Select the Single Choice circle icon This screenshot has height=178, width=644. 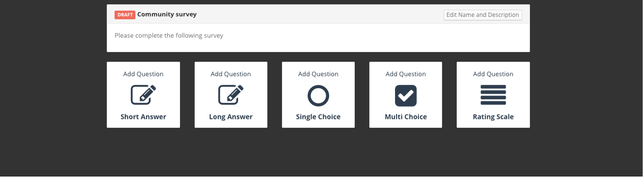click(x=318, y=96)
